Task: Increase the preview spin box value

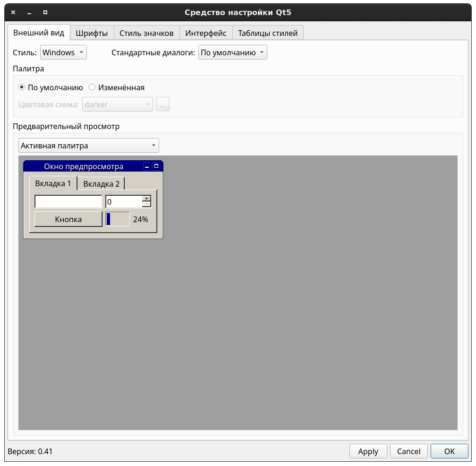Action: (146, 198)
